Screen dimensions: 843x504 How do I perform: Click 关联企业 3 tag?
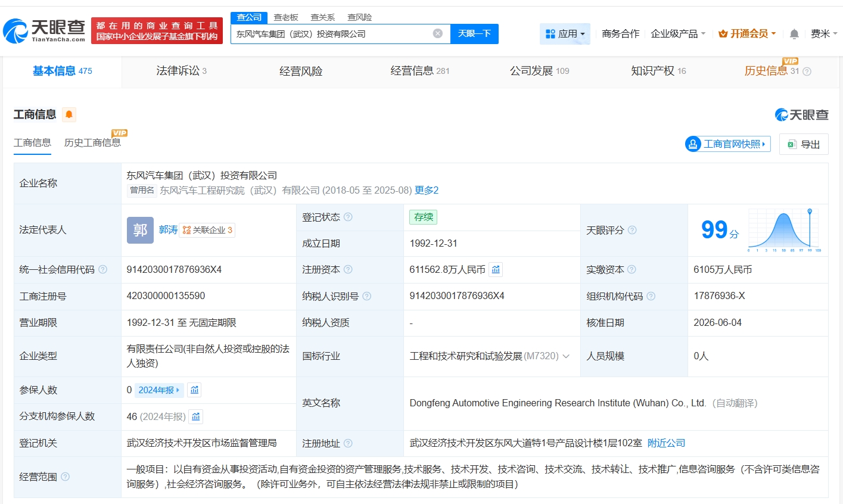207,230
